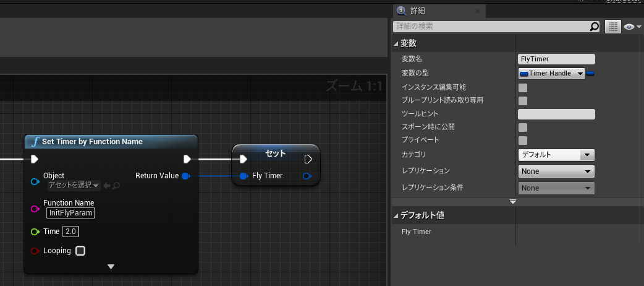
Task: Open the カテゴリ デフォルト dropdown
Action: point(556,155)
